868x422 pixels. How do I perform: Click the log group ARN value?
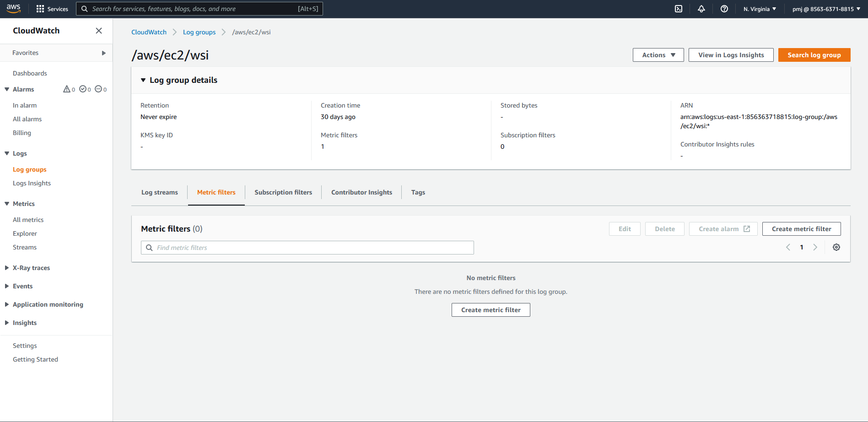coord(759,121)
